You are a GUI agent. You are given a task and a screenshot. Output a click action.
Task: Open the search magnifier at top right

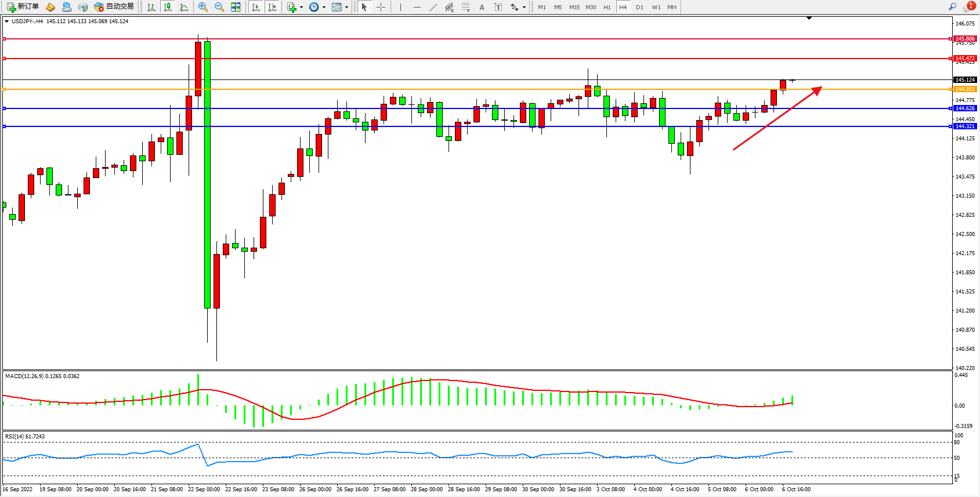[x=952, y=7]
